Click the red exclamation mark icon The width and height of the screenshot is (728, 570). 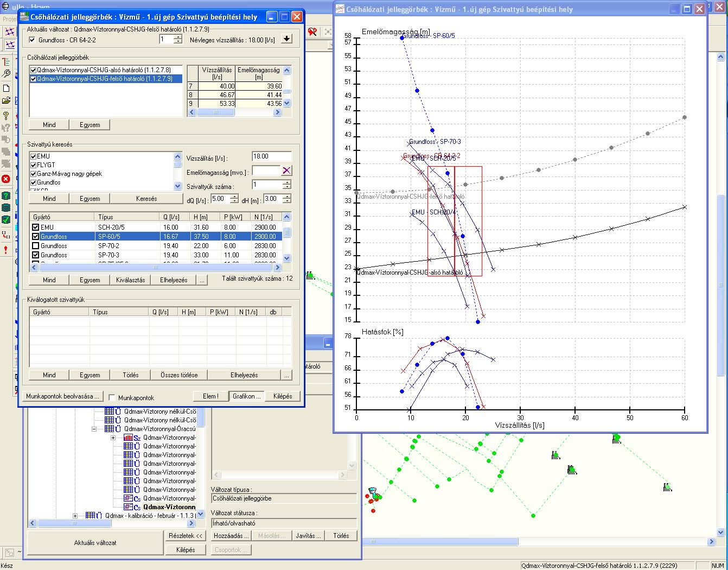coord(6,250)
